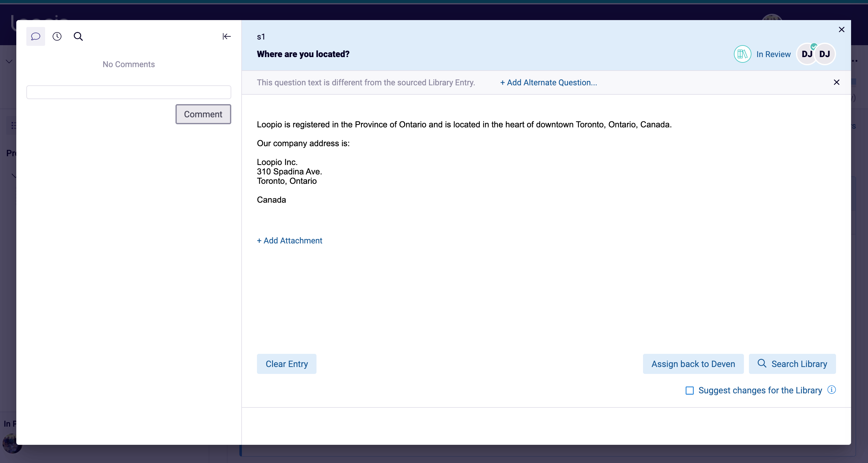The width and height of the screenshot is (868, 463).
Task: Open the search magnifier in side panel
Action: coord(78,36)
